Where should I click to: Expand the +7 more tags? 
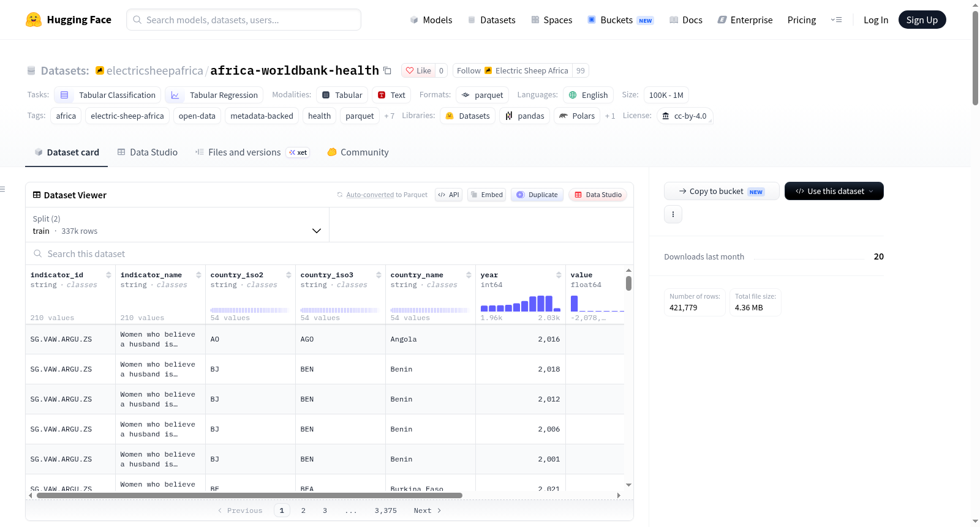point(389,116)
